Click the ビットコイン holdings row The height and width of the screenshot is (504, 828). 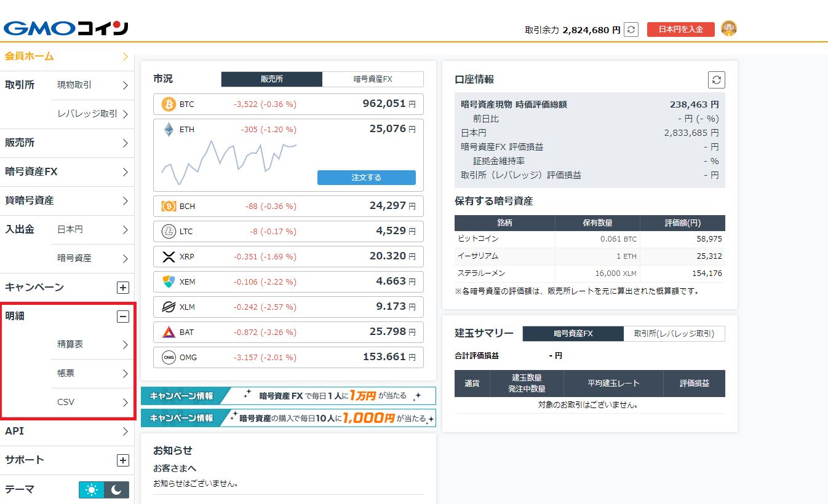click(x=590, y=239)
